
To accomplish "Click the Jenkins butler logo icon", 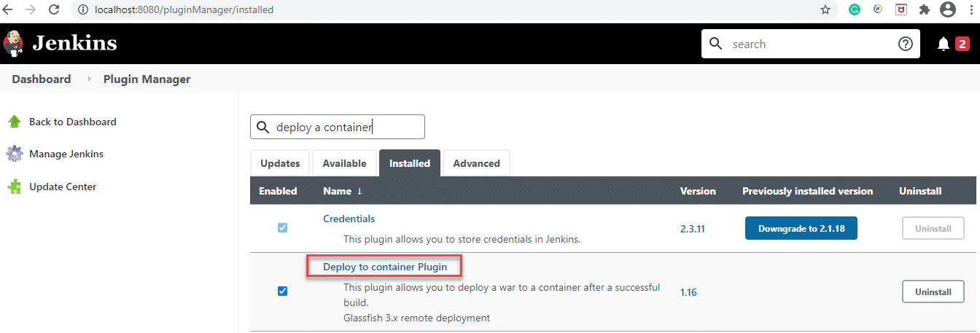I will tap(13, 43).
